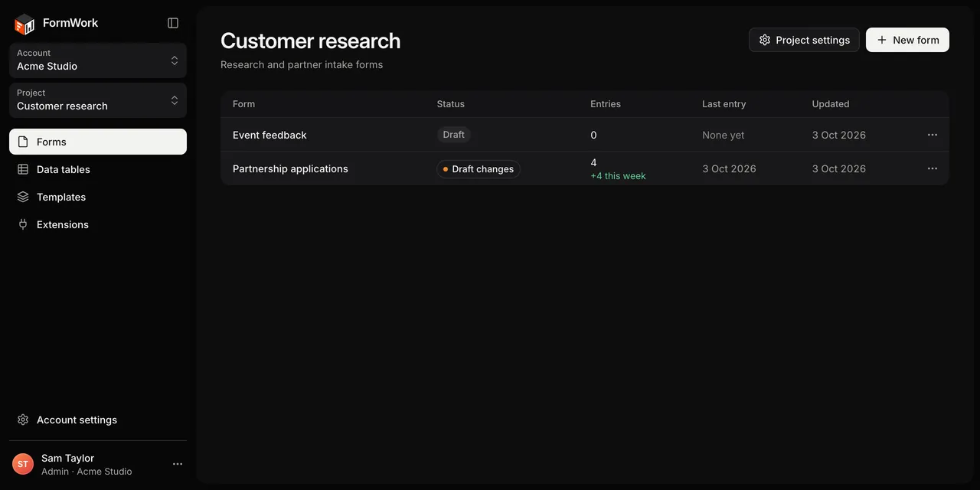
Task: Click the ST avatar
Action: coord(23,464)
